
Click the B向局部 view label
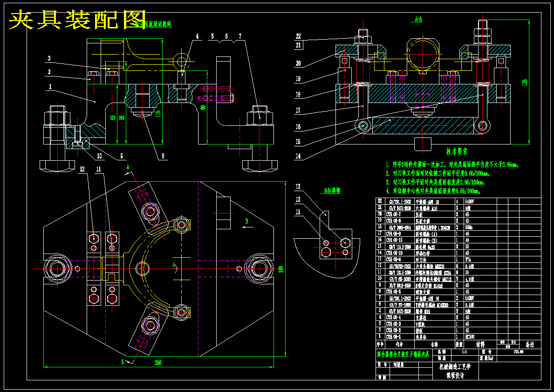(x=332, y=191)
